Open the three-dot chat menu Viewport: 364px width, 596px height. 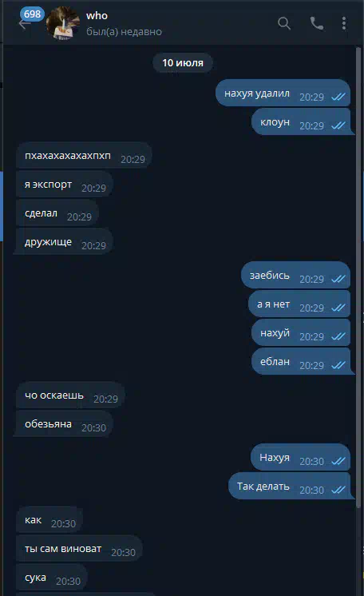[344, 23]
